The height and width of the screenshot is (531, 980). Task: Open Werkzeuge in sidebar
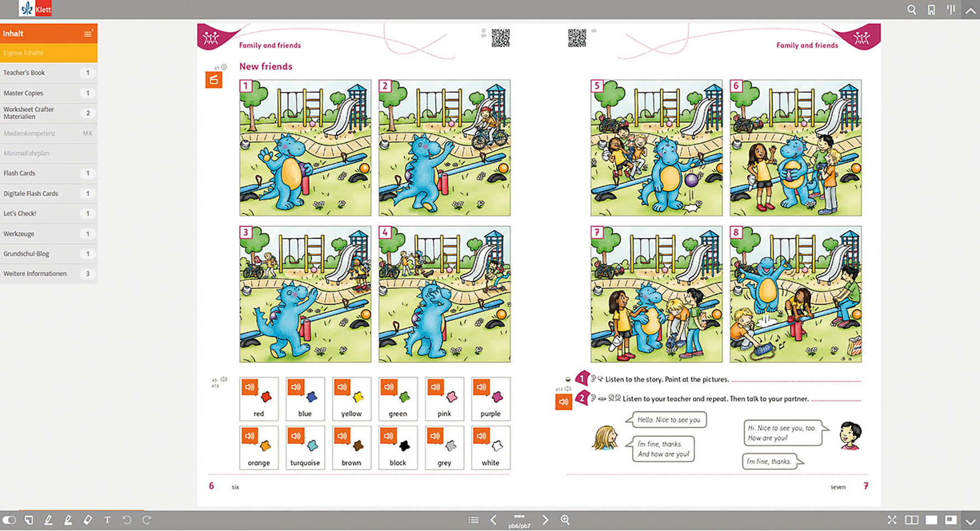[x=49, y=234]
